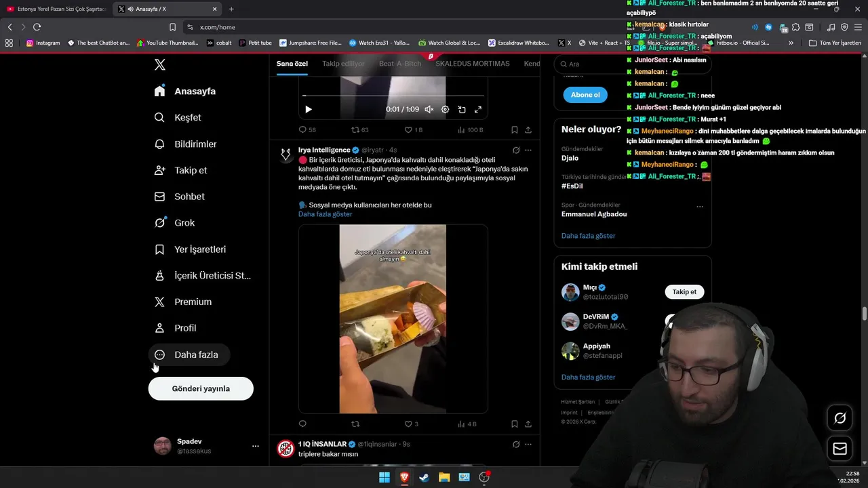This screenshot has height=488, width=868.
Task: Open İçerik Üreticisi St... item
Action: click(202, 275)
